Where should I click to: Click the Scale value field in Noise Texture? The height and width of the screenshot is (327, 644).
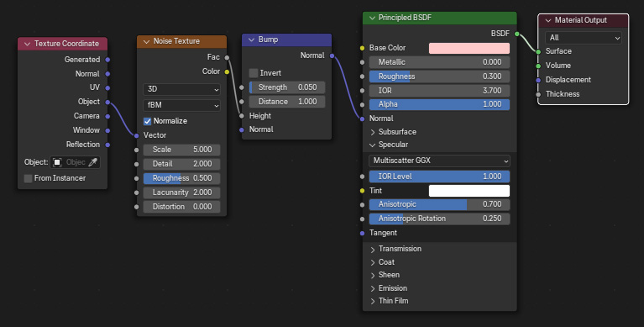(181, 150)
